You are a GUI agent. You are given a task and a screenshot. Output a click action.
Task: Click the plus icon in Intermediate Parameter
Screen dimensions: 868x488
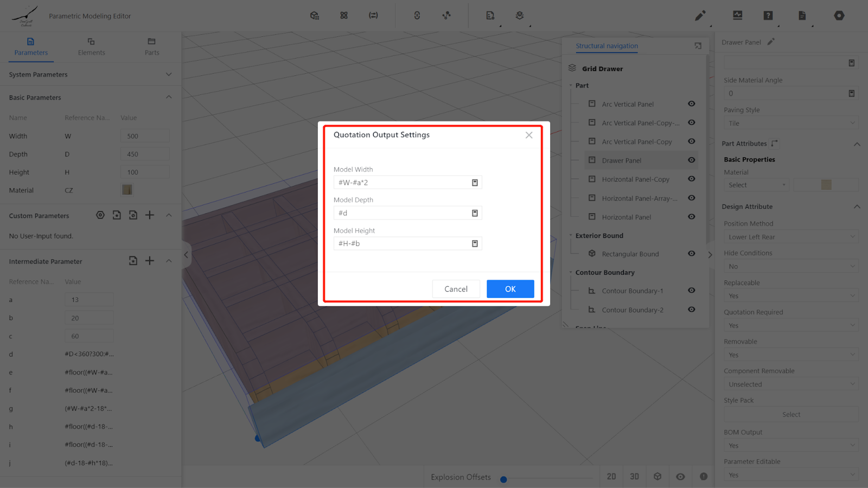(150, 261)
